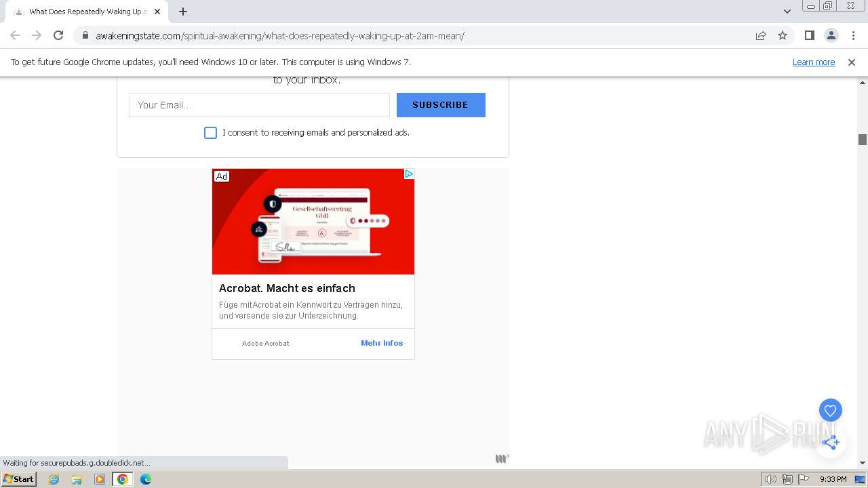
Task: Click the page scrollbar thumb
Action: (863, 139)
